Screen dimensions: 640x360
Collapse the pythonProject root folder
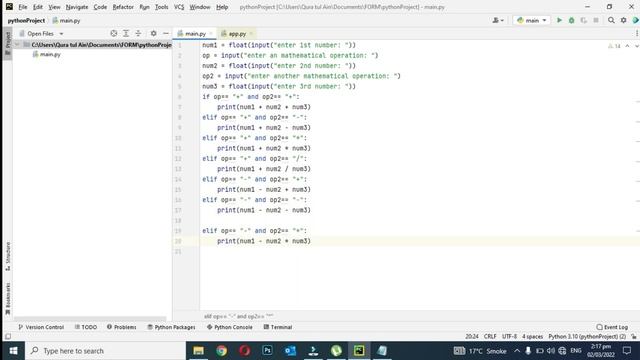click(17, 44)
